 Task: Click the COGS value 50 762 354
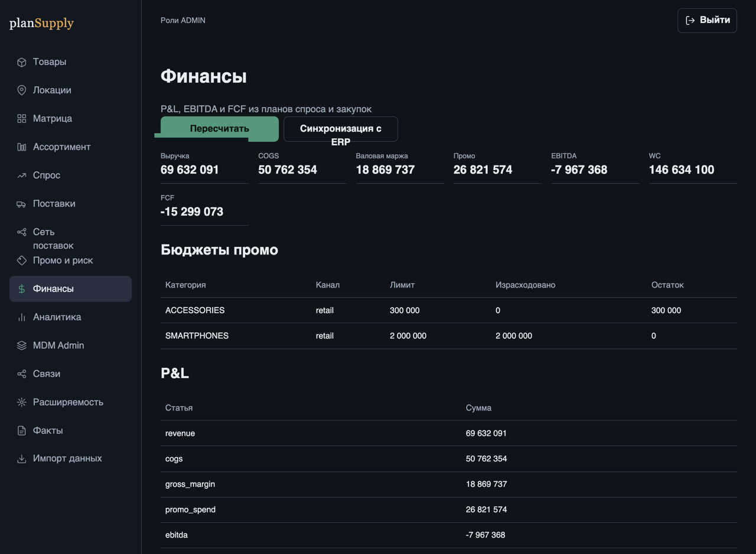point(288,170)
